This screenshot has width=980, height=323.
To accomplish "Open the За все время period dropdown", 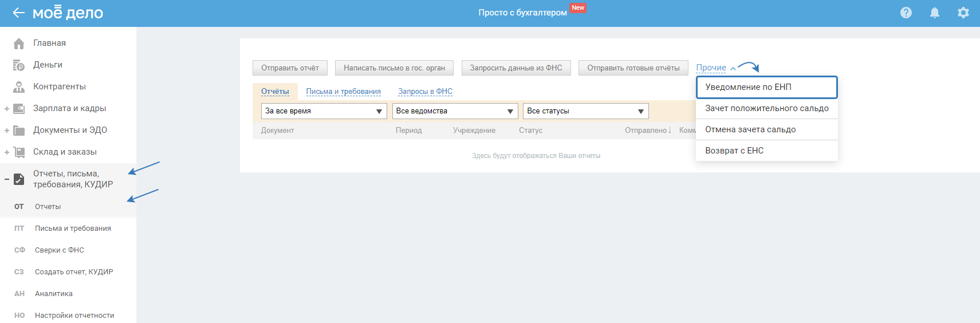I will [324, 111].
